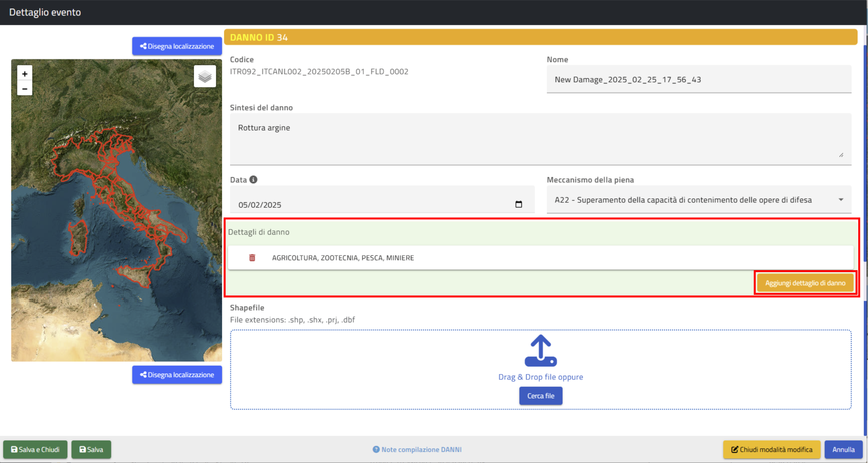Zoom in on the map

[x=25, y=74]
